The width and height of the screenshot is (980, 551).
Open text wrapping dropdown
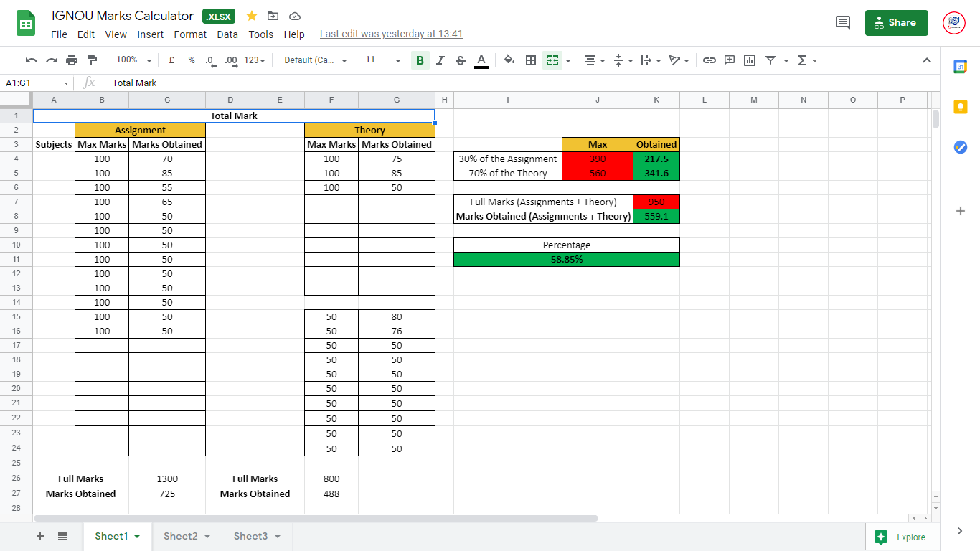click(x=651, y=60)
